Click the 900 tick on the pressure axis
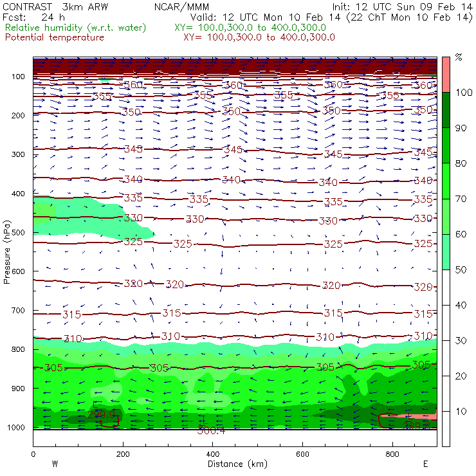Image resolution: width=476 pixels, height=476 pixels. tap(18, 389)
